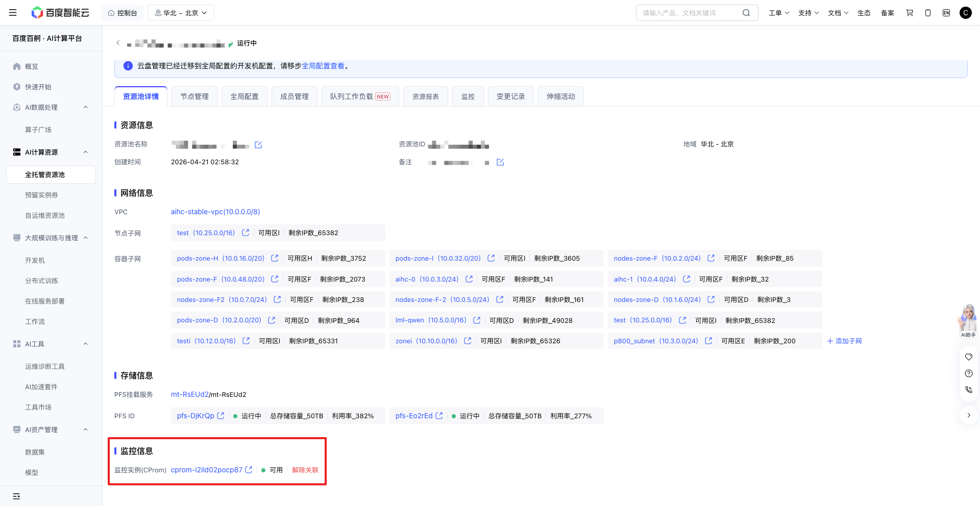The width and height of the screenshot is (980, 506).
Task: Switch to the 成员管理 tab
Action: (x=295, y=96)
